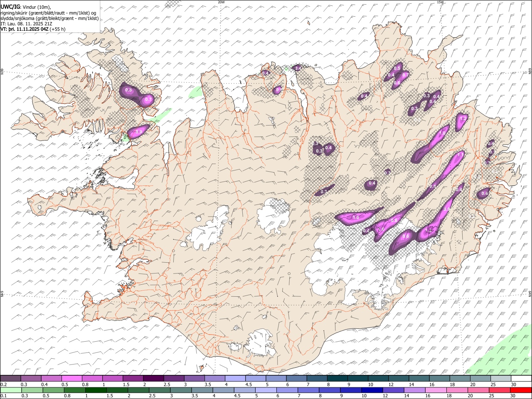Screen dimensions: 532x399
Task: Click the '0.2' label under upper scale
Action: 4,384
